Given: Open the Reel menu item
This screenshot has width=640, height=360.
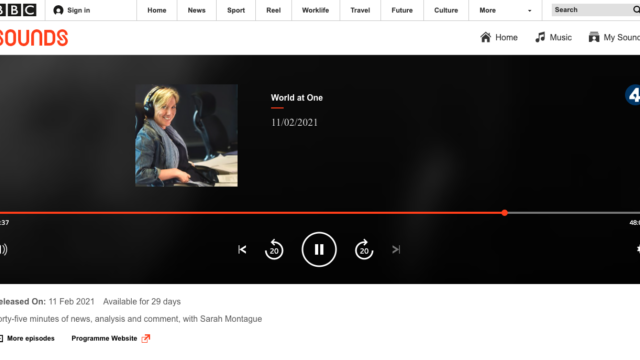Looking at the screenshot, I should click(x=273, y=10).
